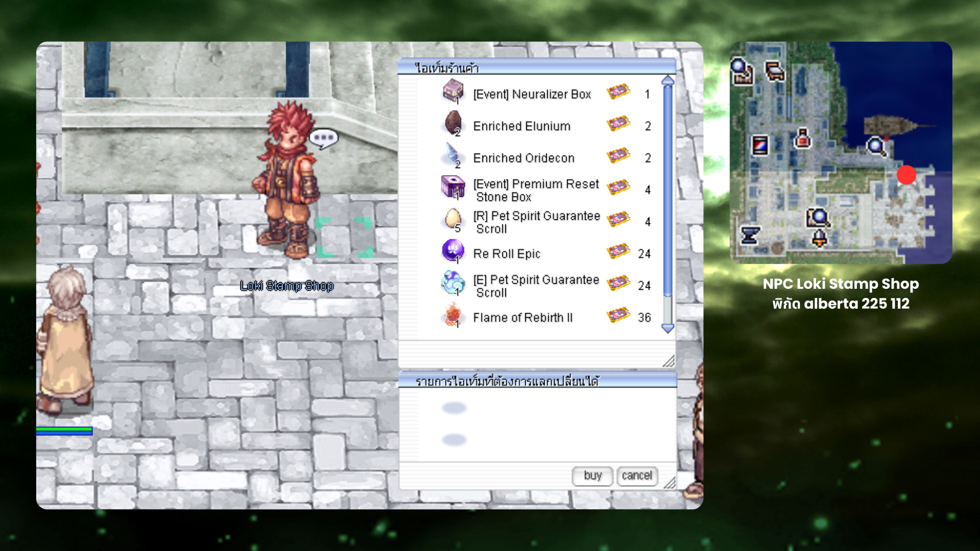This screenshot has height=551, width=980.
Task: Click the Loki Stamp Shop name label
Action: click(286, 286)
